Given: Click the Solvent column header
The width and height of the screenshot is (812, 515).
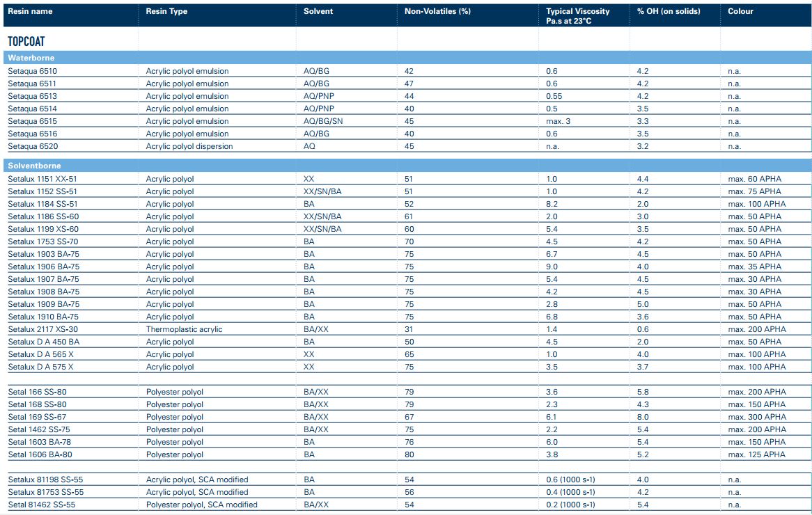Looking at the screenshot, I should pyautogui.click(x=318, y=12).
